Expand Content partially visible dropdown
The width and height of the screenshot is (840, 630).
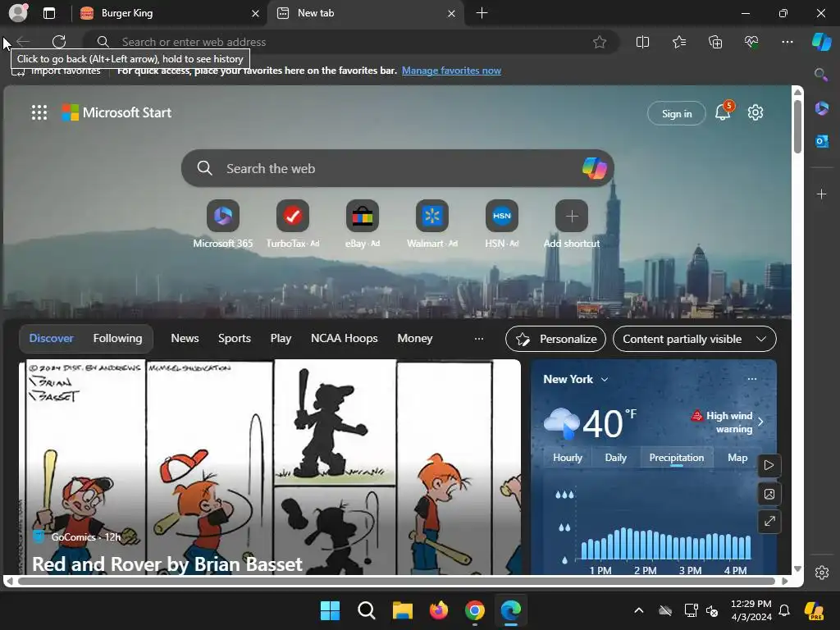click(x=694, y=339)
